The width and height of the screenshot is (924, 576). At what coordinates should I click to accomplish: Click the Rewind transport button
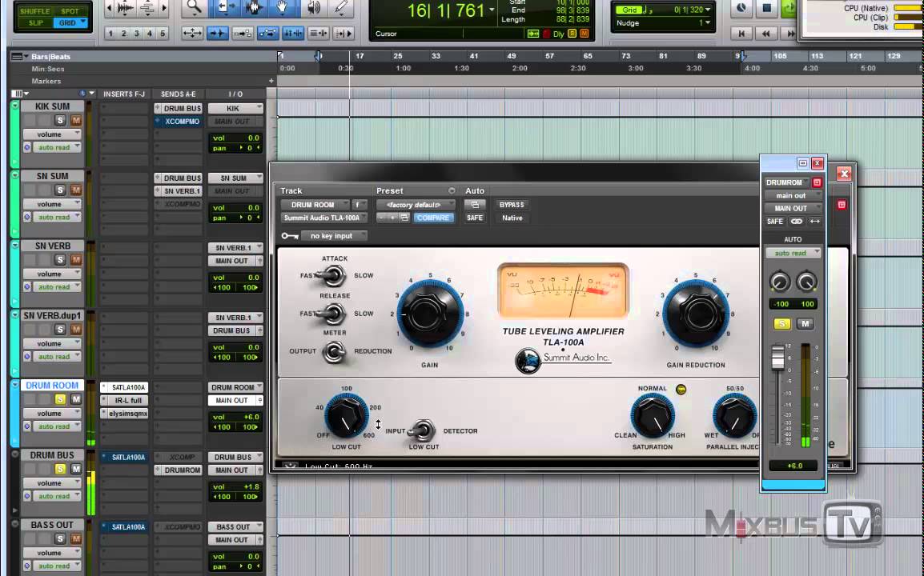[x=766, y=34]
